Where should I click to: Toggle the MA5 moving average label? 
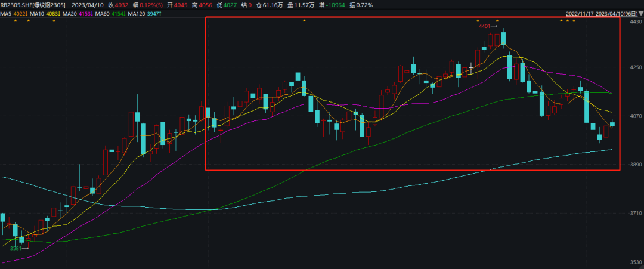click(17, 13)
